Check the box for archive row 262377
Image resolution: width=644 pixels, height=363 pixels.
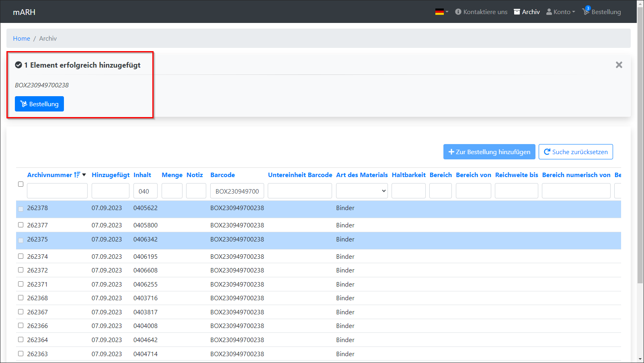tap(21, 225)
